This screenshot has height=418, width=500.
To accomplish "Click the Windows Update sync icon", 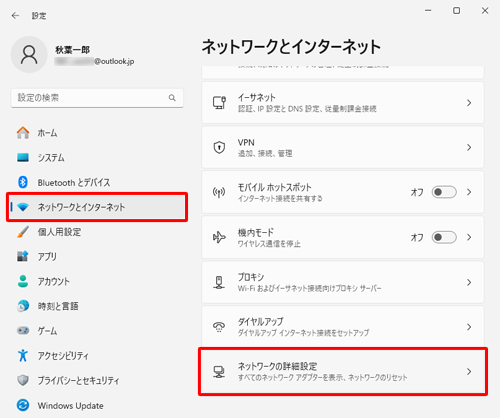I will pyautogui.click(x=23, y=405).
